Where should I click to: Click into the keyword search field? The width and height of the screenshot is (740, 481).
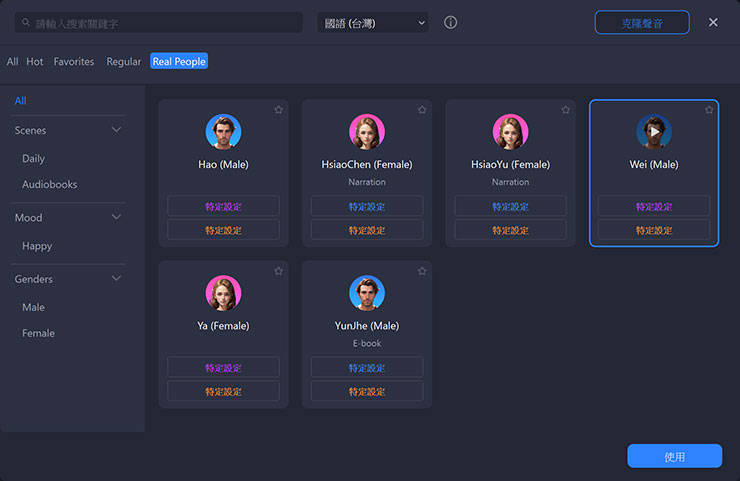(x=165, y=22)
